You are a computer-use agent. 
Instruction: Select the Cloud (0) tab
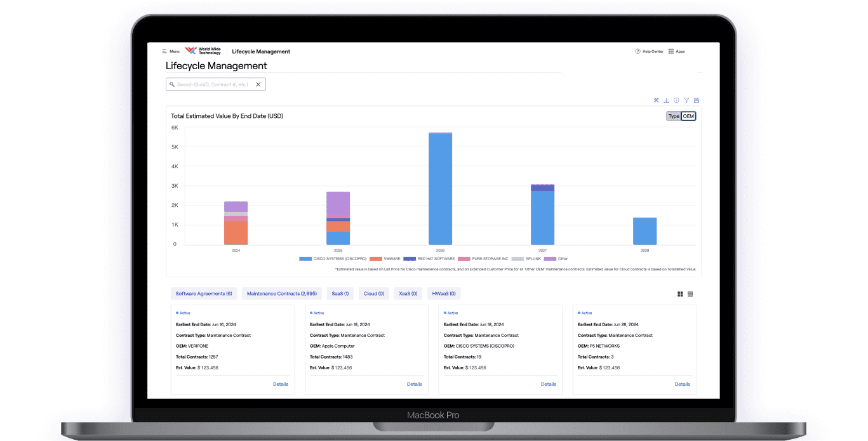(373, 294)
